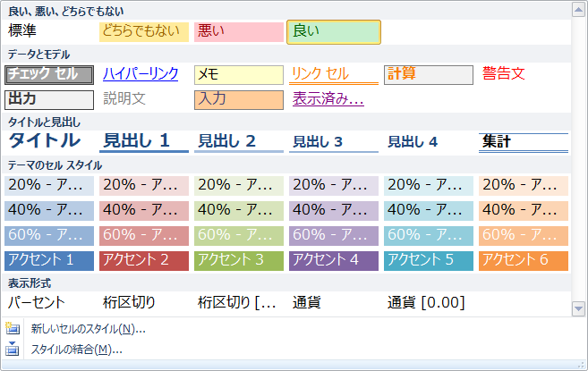The image size is (588, 371).
Task: Select 20% orange accent 6 style
Action: 524,186
